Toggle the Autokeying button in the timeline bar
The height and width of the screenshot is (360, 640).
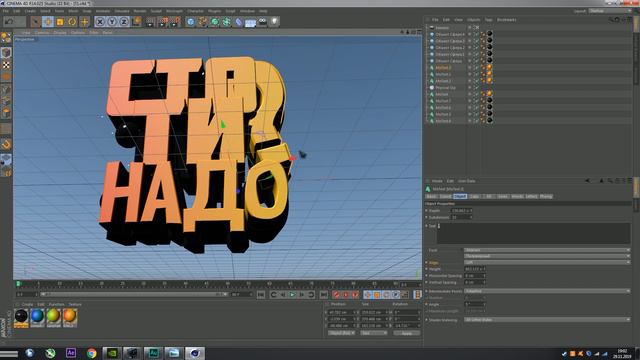[345, 294]
